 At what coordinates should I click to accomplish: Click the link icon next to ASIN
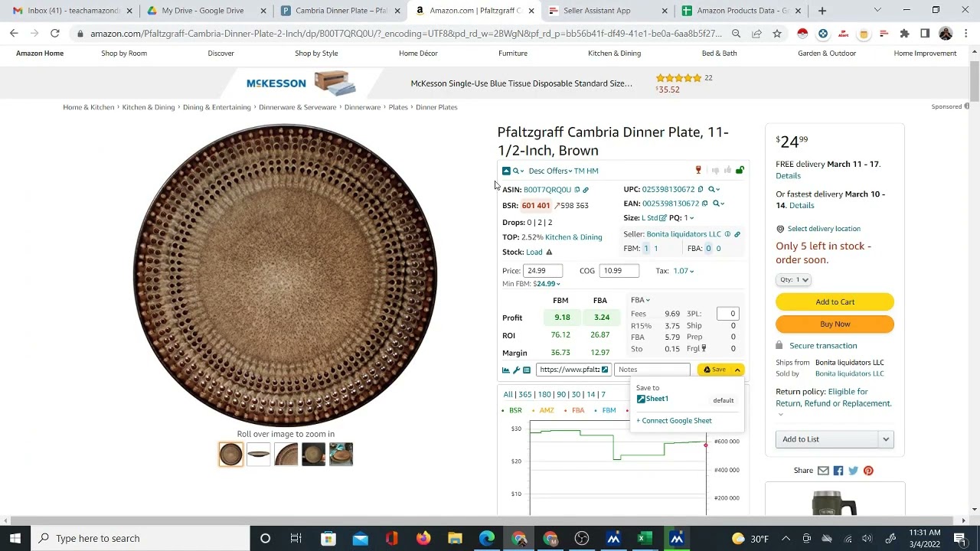(586, 190)
